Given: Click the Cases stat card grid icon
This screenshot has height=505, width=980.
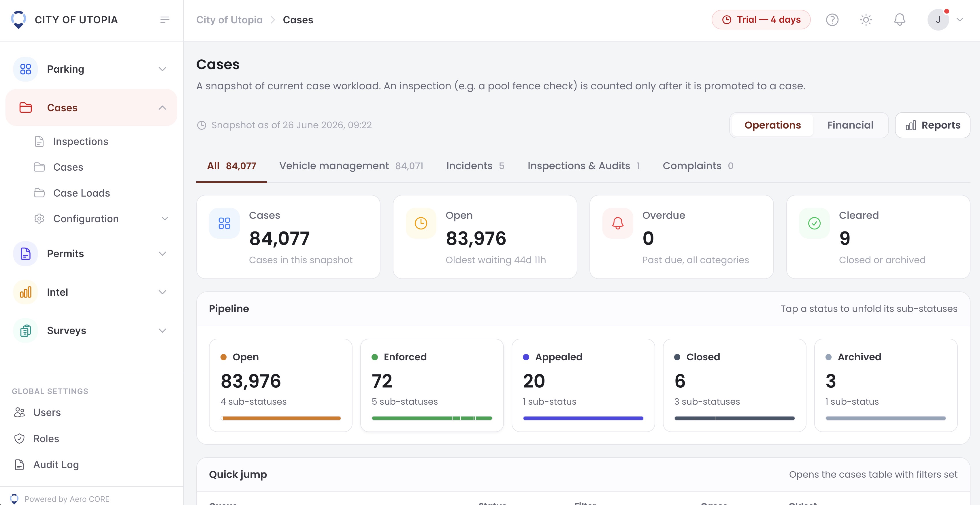Looking at the screenshot, I should click(225, 223).
